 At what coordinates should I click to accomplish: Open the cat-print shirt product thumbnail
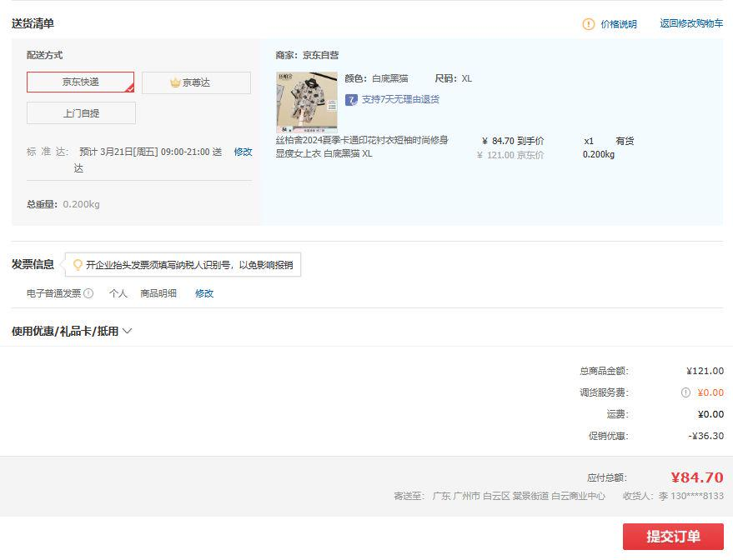[306, 102]
